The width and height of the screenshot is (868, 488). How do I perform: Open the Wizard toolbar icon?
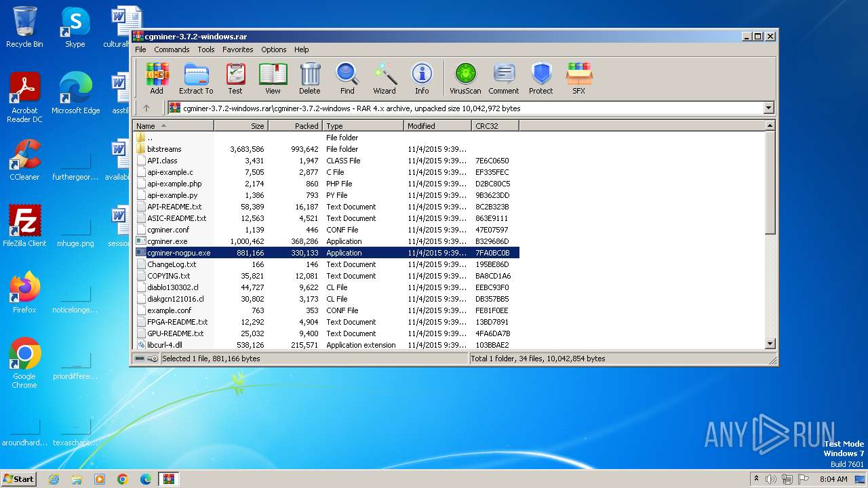coord(384,78)
